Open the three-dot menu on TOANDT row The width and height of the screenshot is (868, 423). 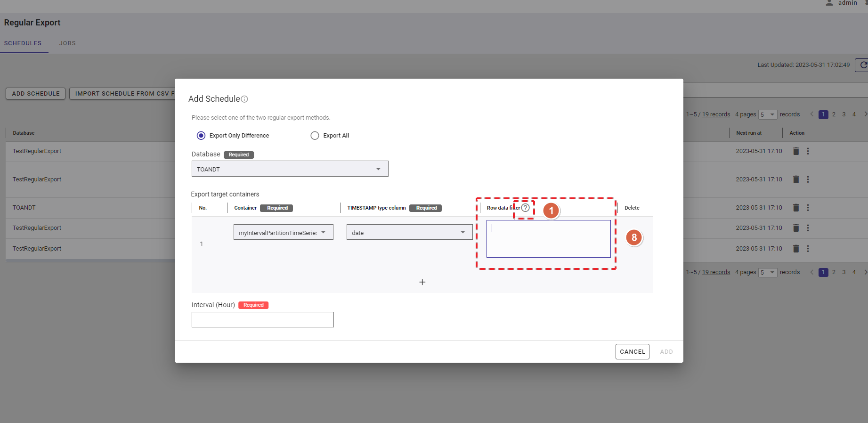point(808,208)
